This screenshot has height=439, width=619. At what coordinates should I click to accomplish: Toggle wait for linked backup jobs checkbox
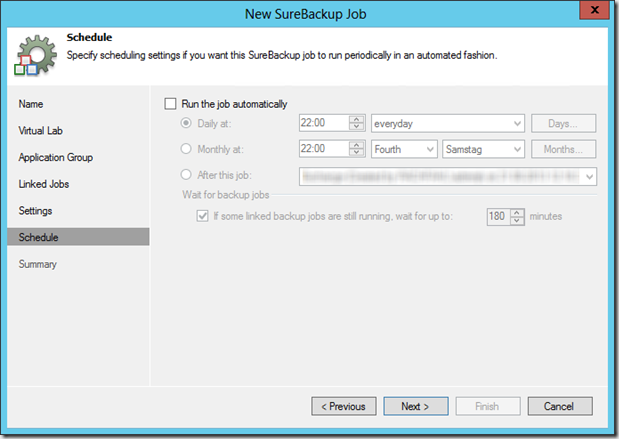202,216
